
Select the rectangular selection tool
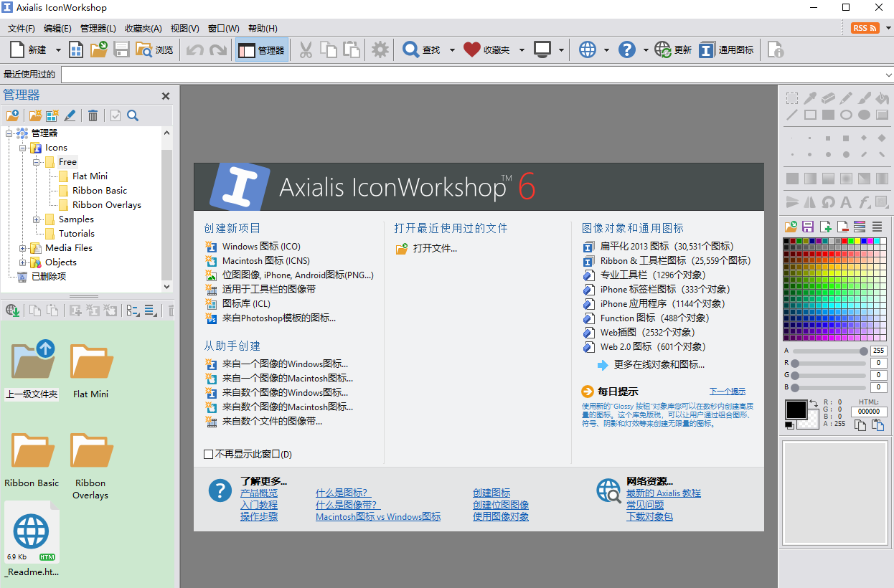tap(792, 98)
